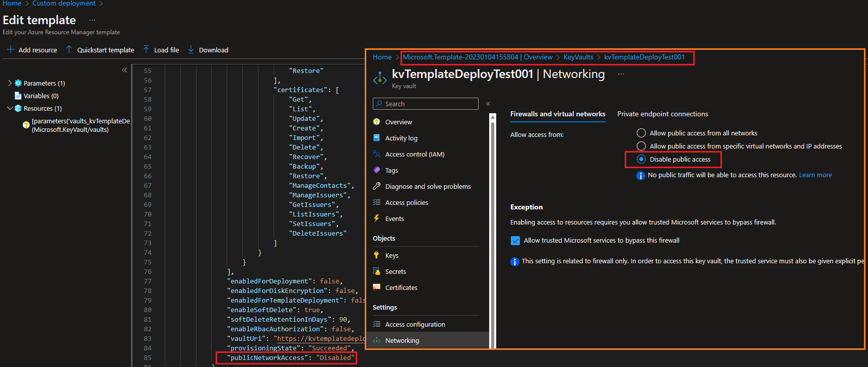Select Variables (0) tree item

click(41, 96)
